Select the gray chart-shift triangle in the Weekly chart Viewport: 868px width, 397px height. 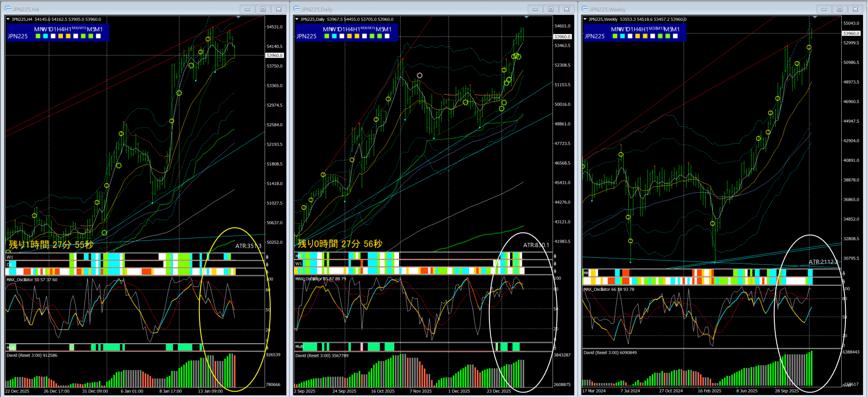click(814, 17)
